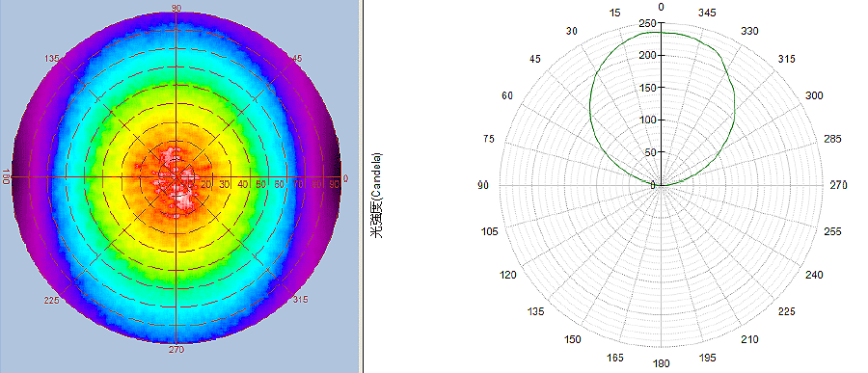Image resolution: width=868 pixels, height=373 pixels.
Task: Select the 105 degree label on polar chart
Action: point(490,231)
